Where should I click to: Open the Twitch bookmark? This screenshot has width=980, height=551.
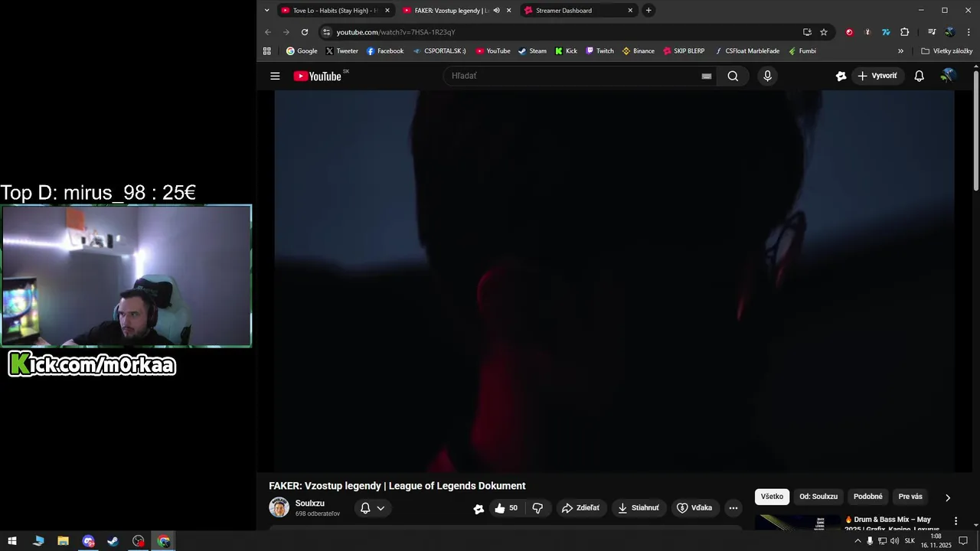coord(599,51)
